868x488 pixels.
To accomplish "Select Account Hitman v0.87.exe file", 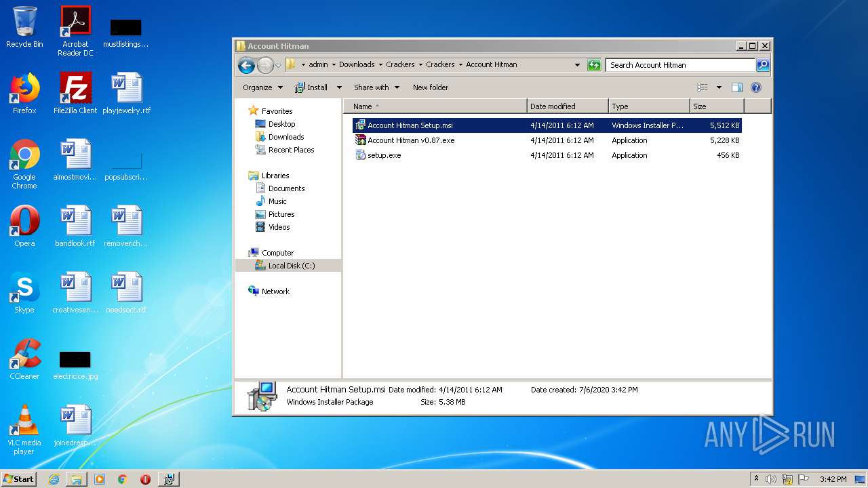I will (547, 140).
